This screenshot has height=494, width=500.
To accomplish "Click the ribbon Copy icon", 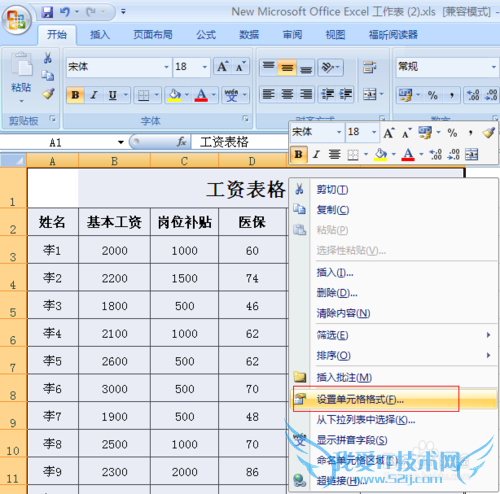I will click(48, 76).
